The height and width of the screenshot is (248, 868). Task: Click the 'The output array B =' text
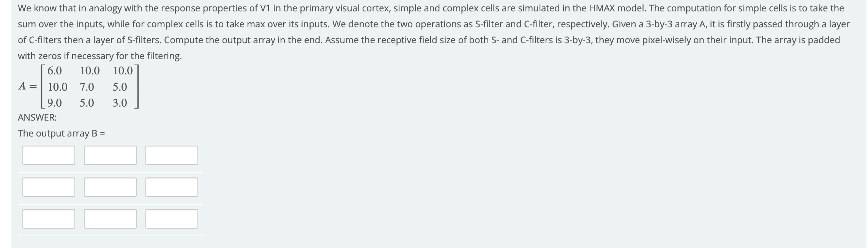(x=62, y=133)
